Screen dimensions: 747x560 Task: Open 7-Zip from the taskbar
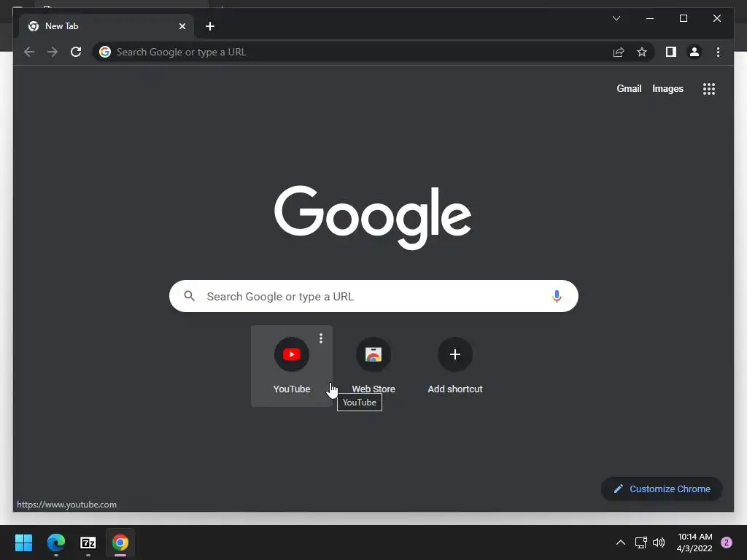[88, 542]
